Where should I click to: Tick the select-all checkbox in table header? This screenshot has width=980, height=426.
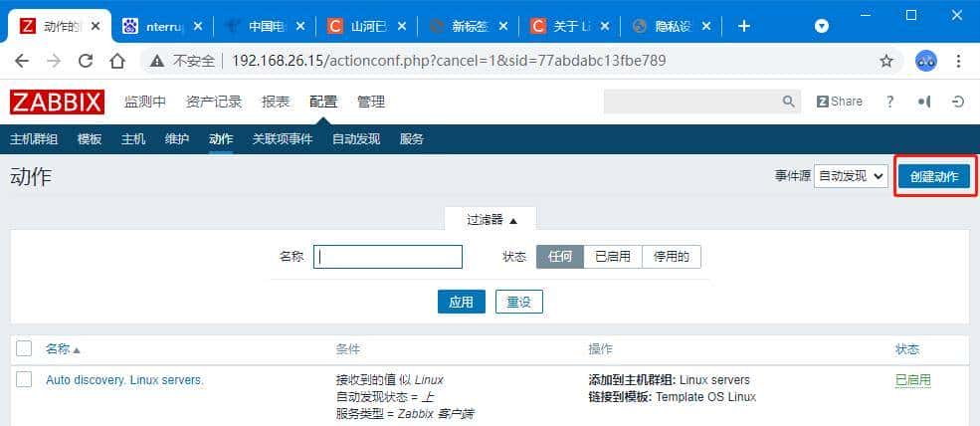click(24, 349)
